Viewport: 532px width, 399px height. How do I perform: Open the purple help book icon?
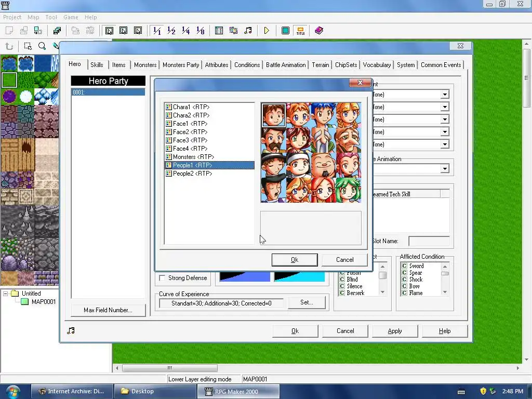(x=319, y=31)
